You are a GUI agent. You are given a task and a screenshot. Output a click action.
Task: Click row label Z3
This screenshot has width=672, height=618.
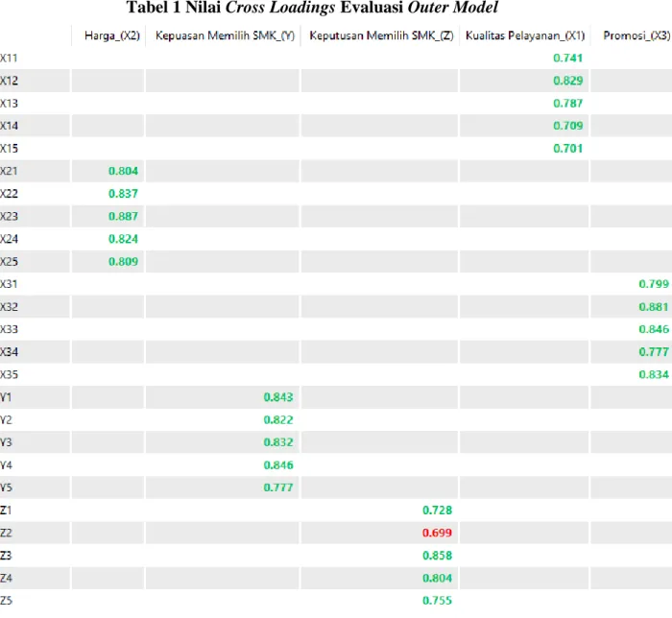[6, 556]
